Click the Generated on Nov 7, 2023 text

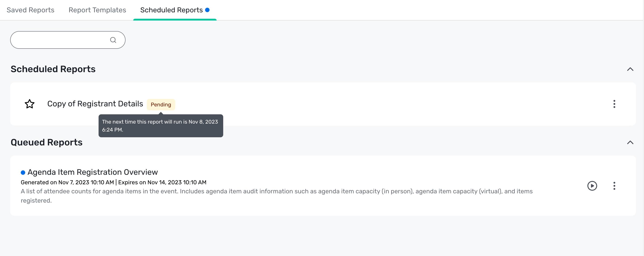coord(67,182)
